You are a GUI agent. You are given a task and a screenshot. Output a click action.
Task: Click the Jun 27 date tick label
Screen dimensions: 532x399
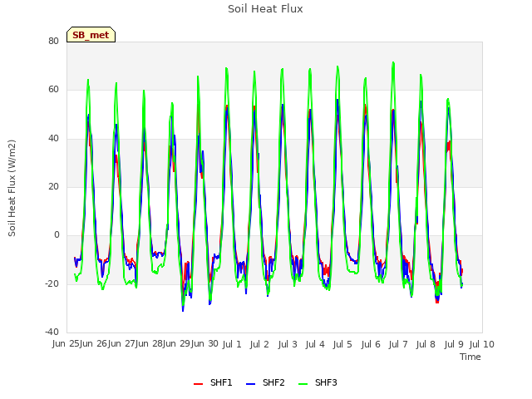click(122, 343)
